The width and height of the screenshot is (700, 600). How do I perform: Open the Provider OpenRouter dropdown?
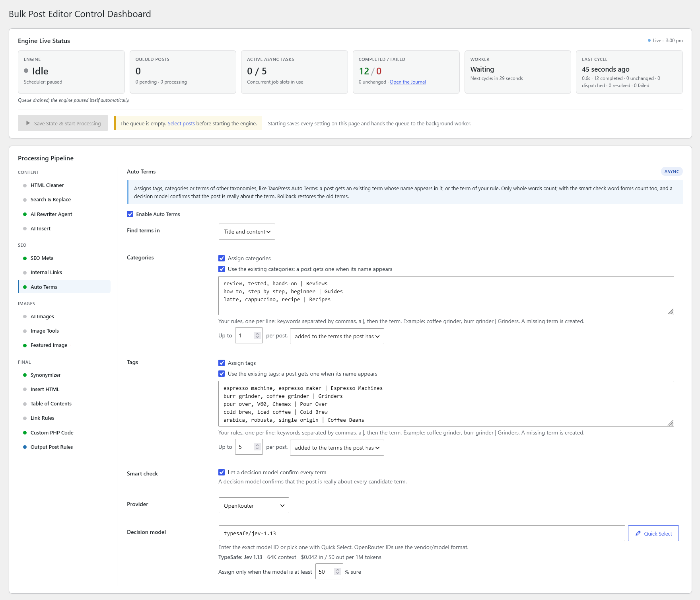(254, 505)
